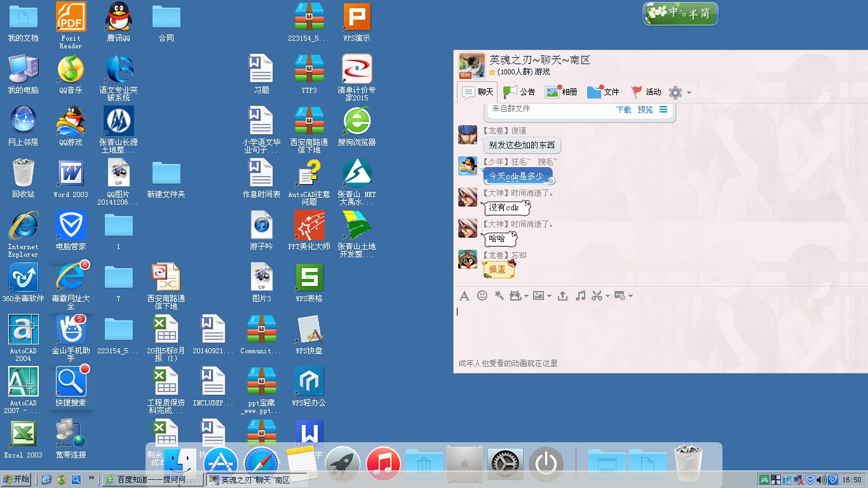Click the Excel 2003 desktop icon

23,439
